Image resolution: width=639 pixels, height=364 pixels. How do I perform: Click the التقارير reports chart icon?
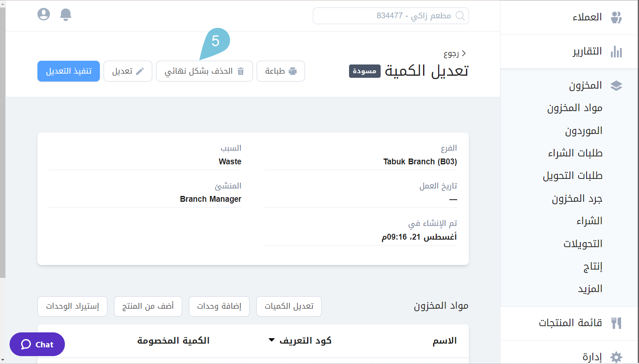[616, 52]
